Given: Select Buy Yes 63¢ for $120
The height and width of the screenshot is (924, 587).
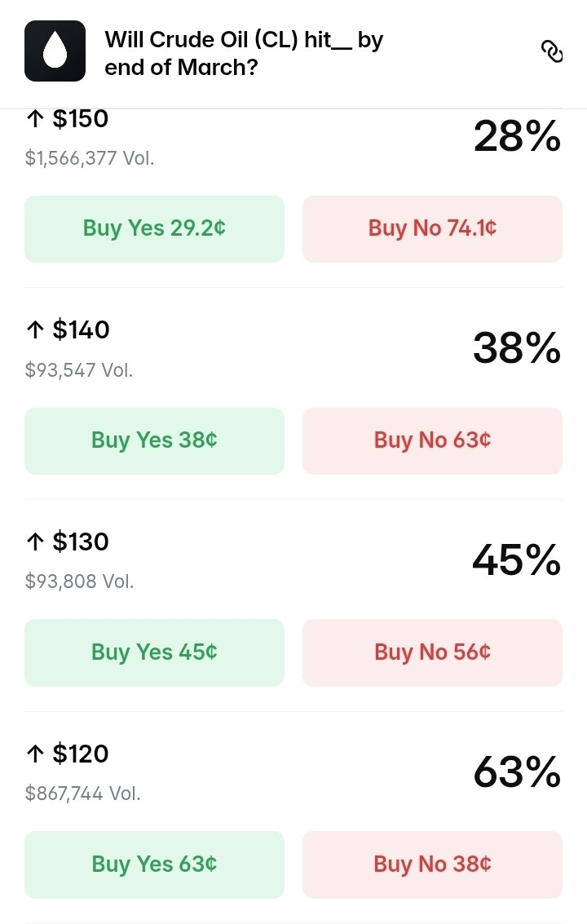Looking at the screenshot, I should (x=154, y=864).
